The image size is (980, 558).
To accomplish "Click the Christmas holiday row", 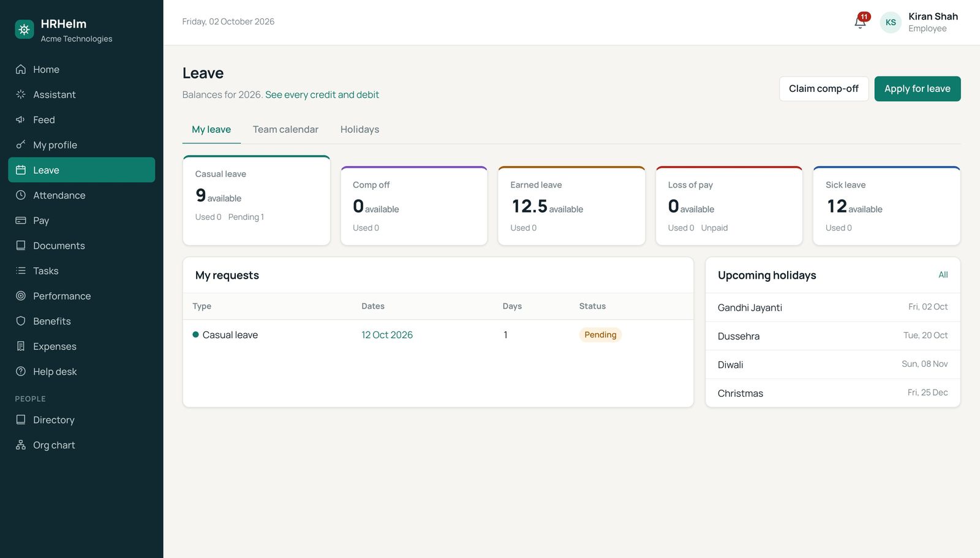I will [x=832, y=393].
